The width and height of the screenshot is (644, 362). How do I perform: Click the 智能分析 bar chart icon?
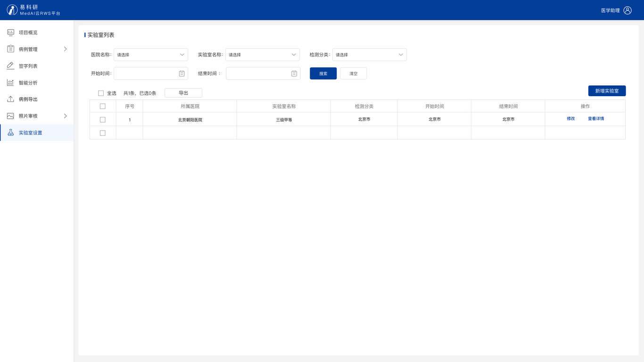click(x=10, y=82)
